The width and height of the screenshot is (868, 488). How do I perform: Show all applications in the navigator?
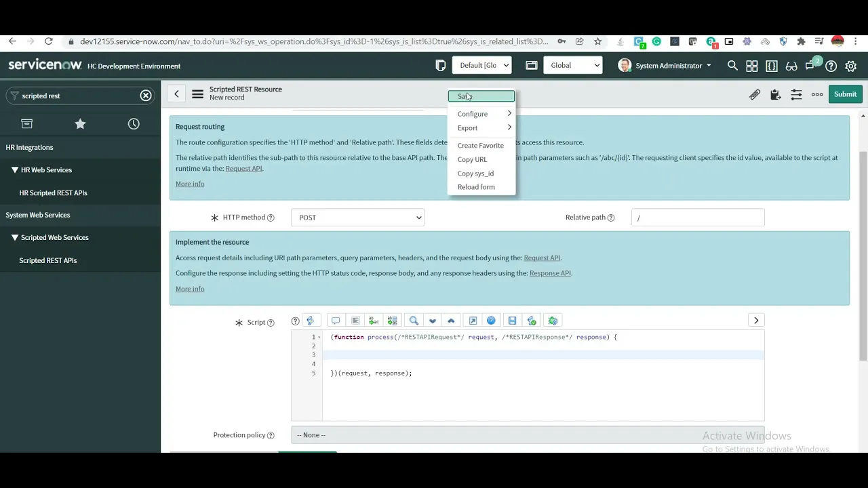(x=26, y=123)
